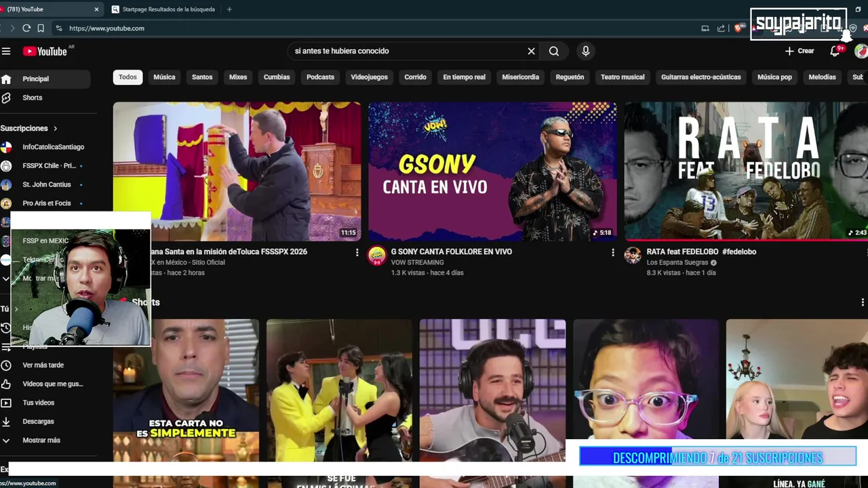Select the Mixes filter chip
Image resolution: width=868 pixels, height=488 pixels.
238,77
